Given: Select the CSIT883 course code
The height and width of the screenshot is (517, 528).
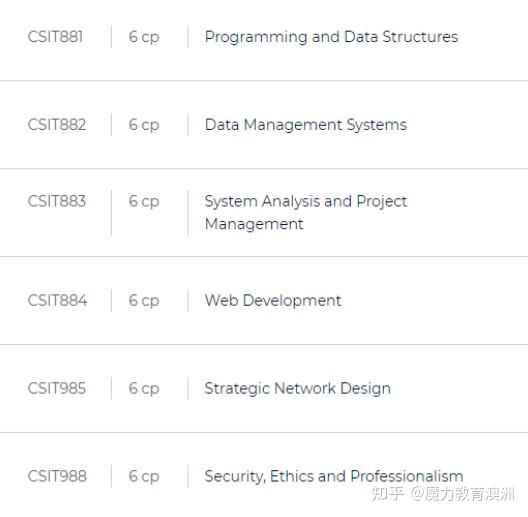Looking at the screenshot, I should [57, 201].
